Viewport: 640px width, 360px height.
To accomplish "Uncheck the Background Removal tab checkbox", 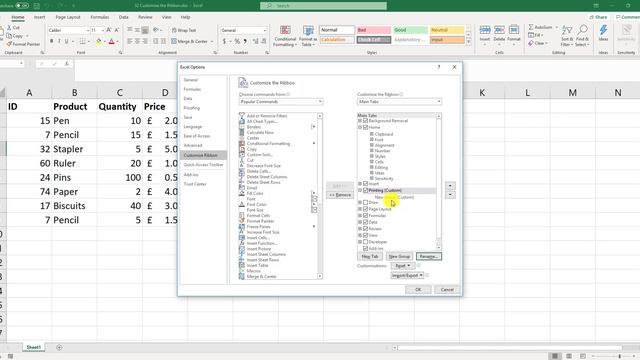I will coord(366,121).
